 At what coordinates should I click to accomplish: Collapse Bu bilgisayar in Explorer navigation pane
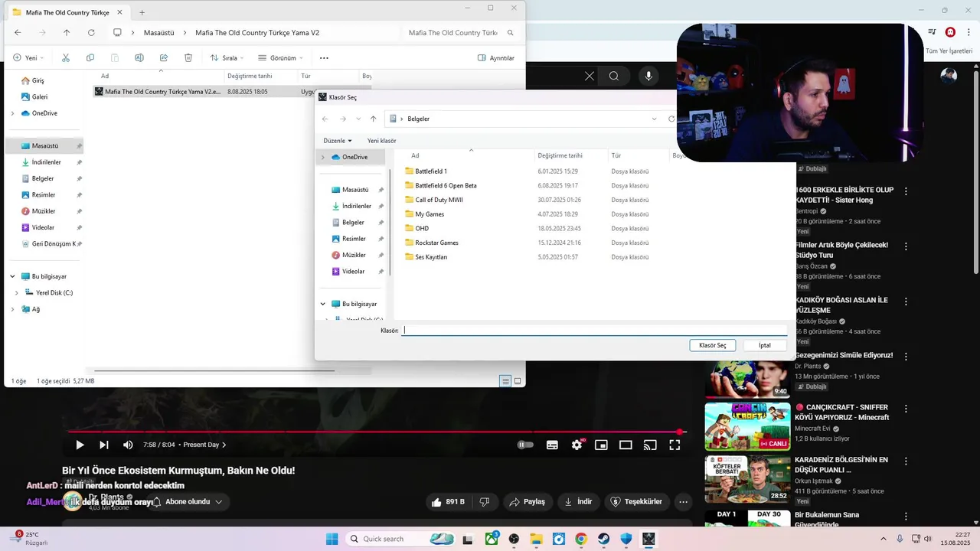pos(12,276)
